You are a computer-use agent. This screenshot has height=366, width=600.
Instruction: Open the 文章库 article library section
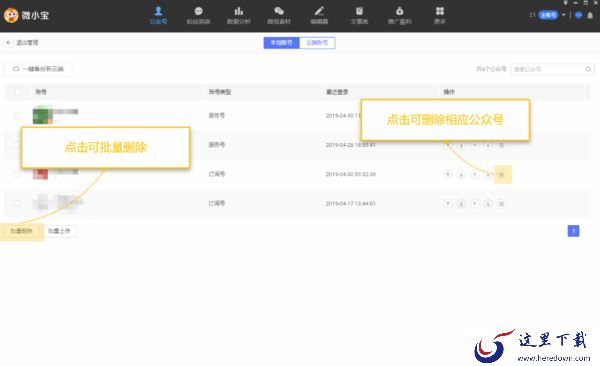pos(359,15)
